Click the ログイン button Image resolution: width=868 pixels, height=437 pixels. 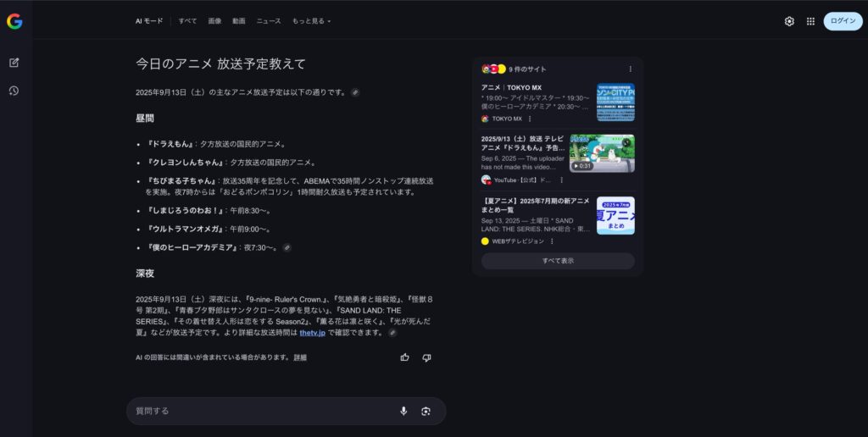click(843, 21)
